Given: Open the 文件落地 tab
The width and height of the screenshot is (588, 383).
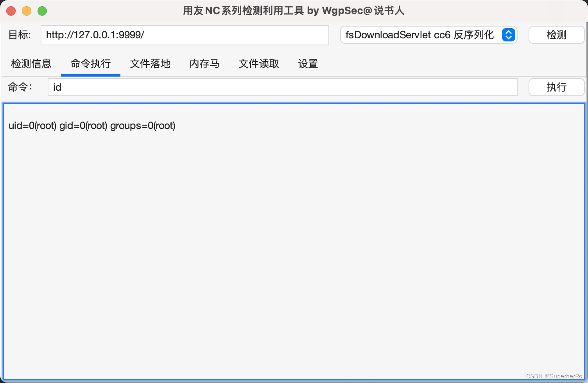Looking at the screenshot, I should coord(150,64).
